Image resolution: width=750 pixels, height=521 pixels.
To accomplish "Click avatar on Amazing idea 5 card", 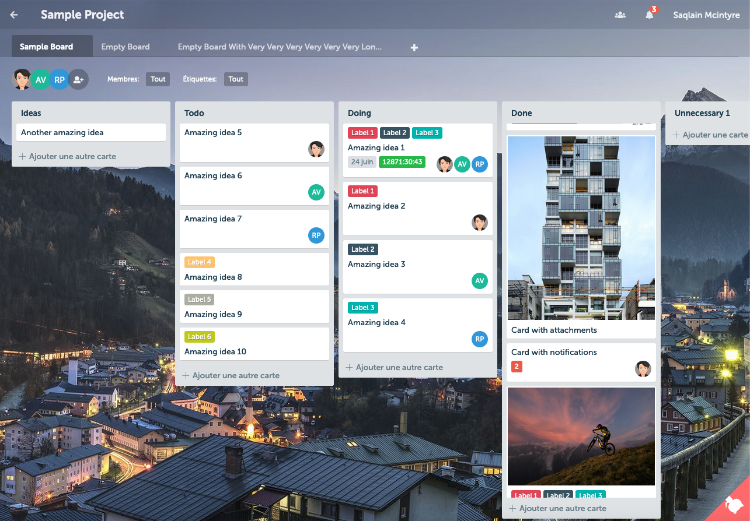I will (316, 149).
